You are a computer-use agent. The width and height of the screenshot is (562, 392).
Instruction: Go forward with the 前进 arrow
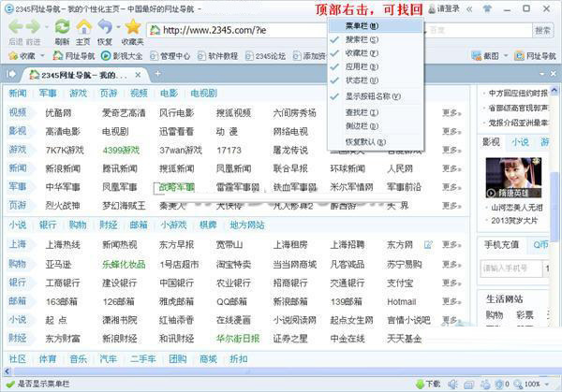[34, 27]
